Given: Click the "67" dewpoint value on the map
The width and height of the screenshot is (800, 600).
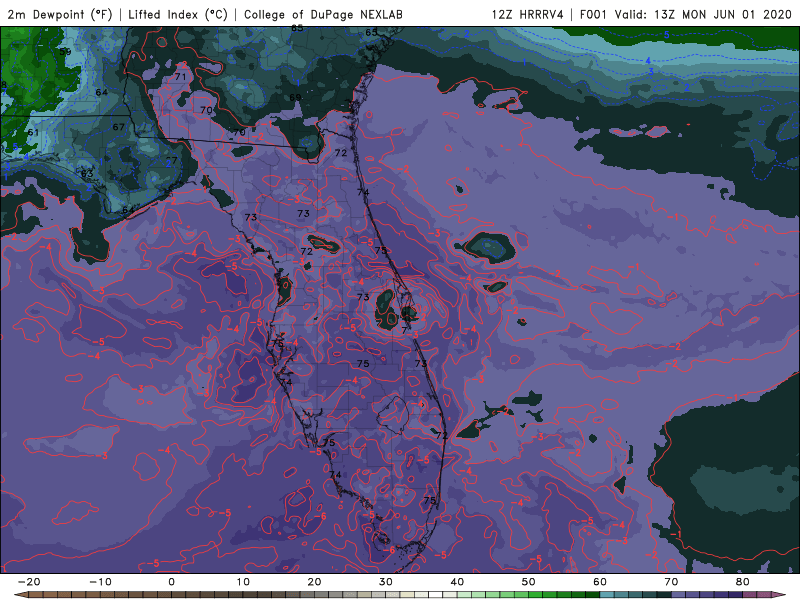Looking at the screenshot, I should click(x=118, y=127).
